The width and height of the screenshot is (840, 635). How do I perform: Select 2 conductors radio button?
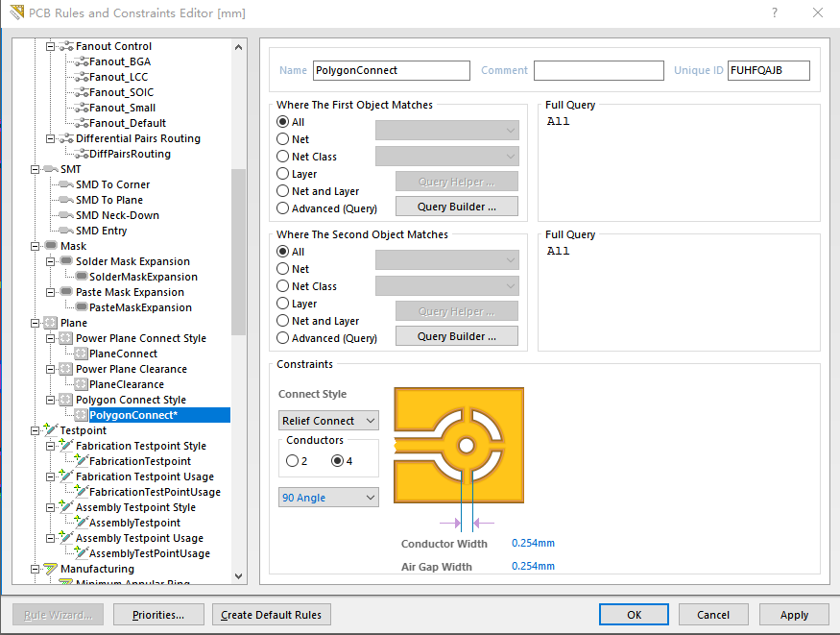tap(292, 461)
